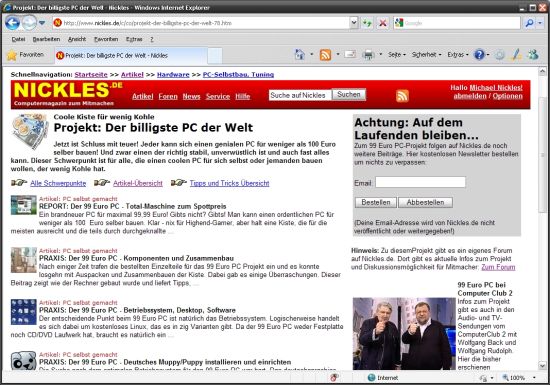This screenshot has width=550, height=385.
Task: Click the newsletter Email input field
Action: 420,182
